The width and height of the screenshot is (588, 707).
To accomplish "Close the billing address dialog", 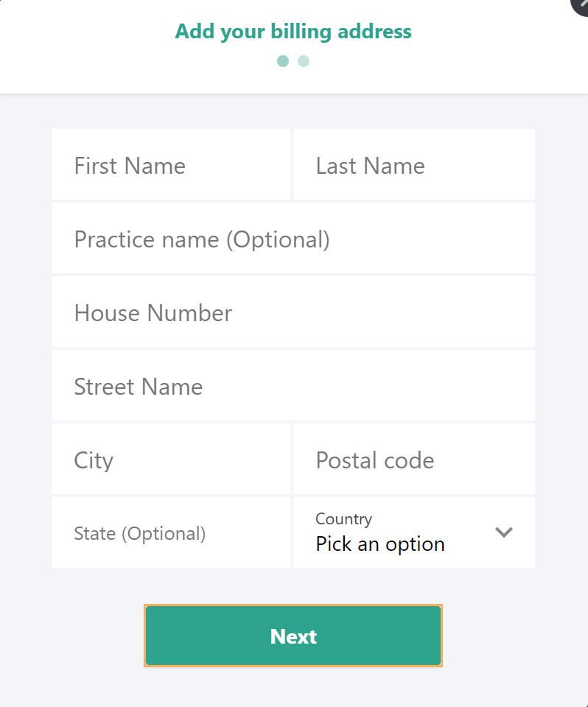I will [x=581, y=4].
